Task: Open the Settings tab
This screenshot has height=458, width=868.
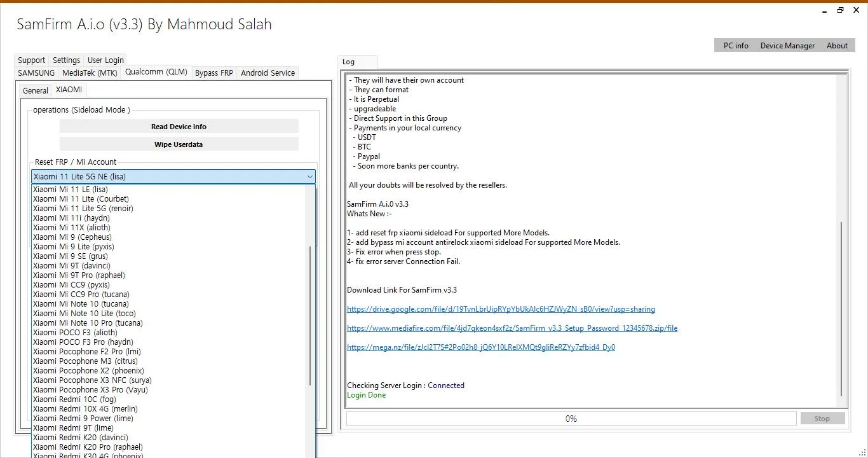Action: [x=66, y=60]
